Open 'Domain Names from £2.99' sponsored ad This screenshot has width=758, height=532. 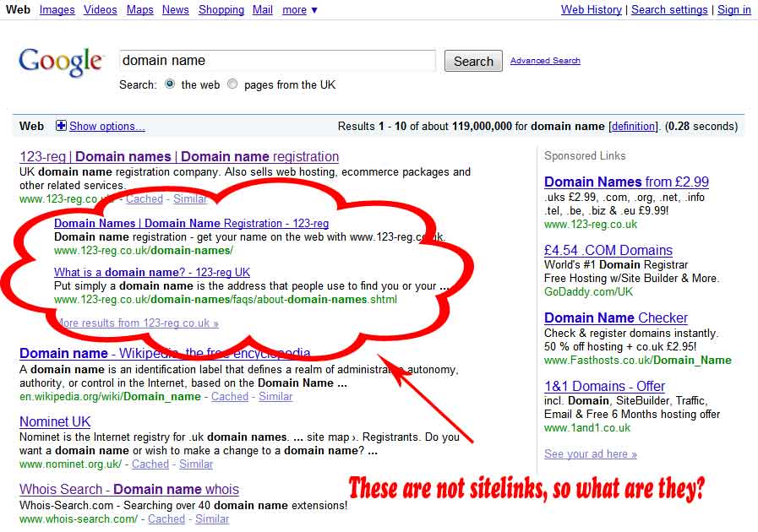[626, 182]
